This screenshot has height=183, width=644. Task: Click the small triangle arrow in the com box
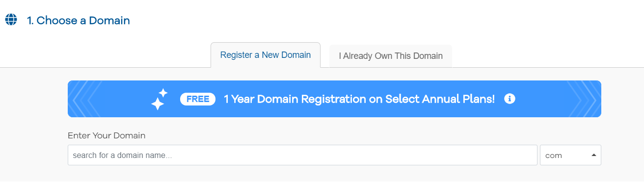593,155
